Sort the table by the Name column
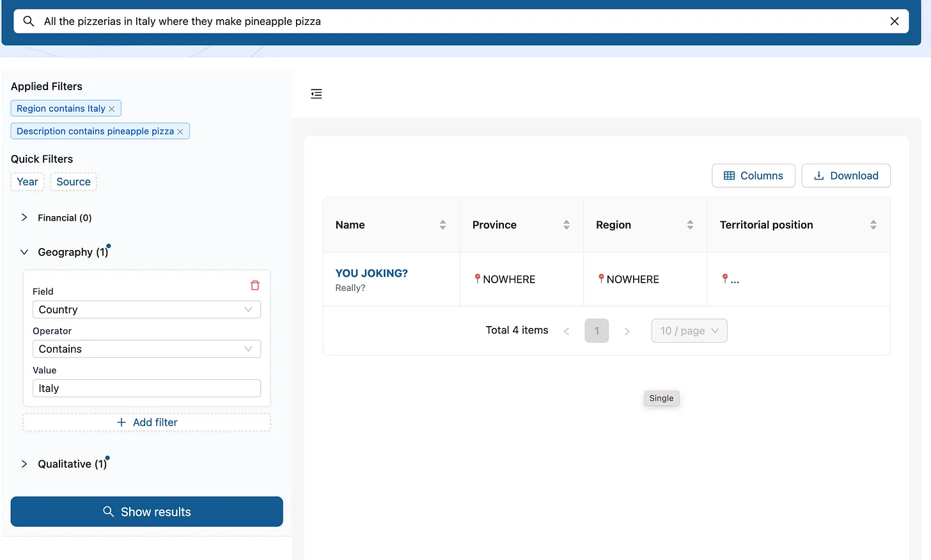 442,225
